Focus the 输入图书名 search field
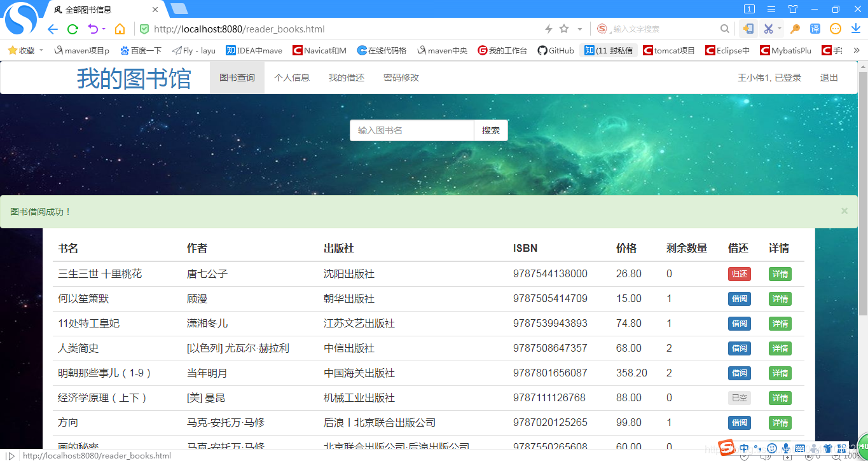Image resolution: width=868 pixels, height=461 pixels. [412, 130]
